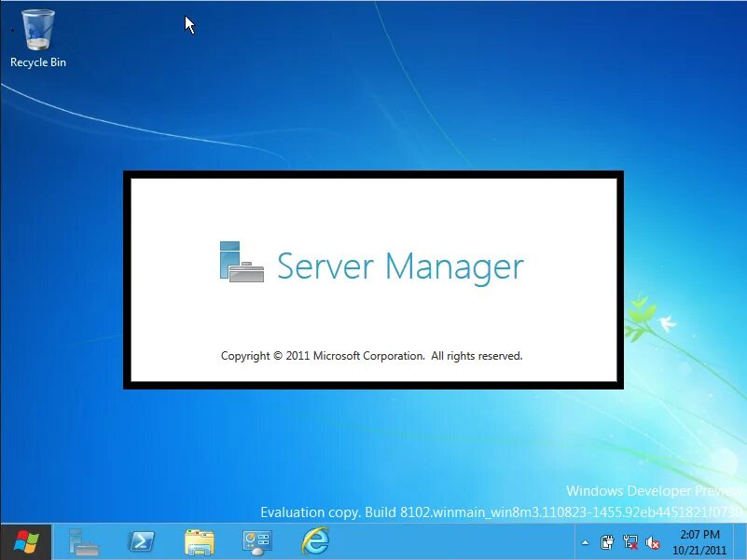Launch Internet Explorer from the taskbar
The height and width of the screenshot is (560, 747).
pyautogui.click(x=315, y=541)
